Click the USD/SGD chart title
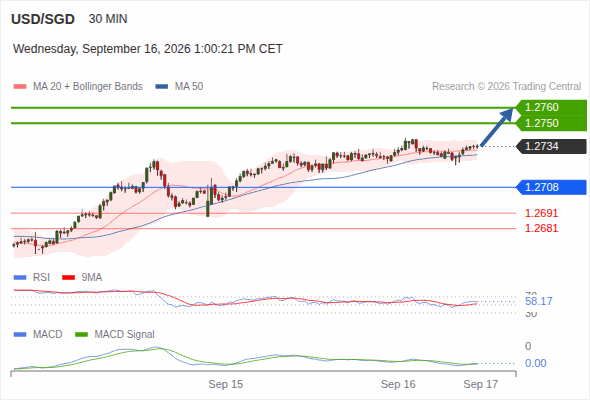 pos(43,19)
